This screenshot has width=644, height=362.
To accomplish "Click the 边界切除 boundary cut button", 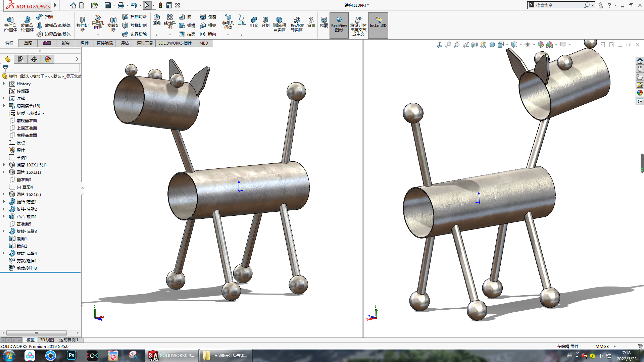I will point(134,34).
